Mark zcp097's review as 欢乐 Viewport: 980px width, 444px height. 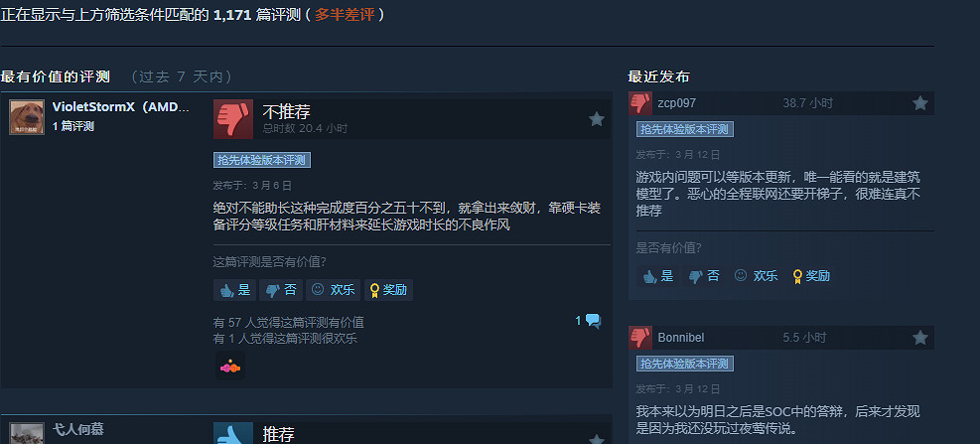click(x=757, y=276)
